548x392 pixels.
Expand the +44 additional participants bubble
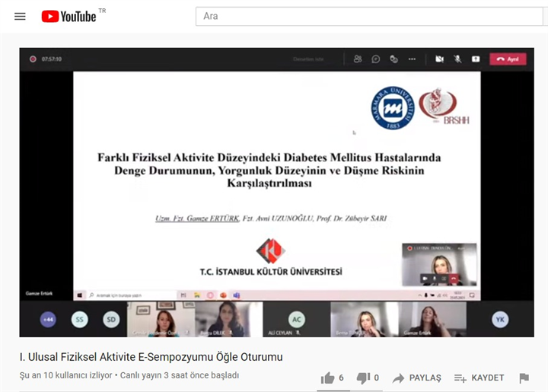(48, 320)
